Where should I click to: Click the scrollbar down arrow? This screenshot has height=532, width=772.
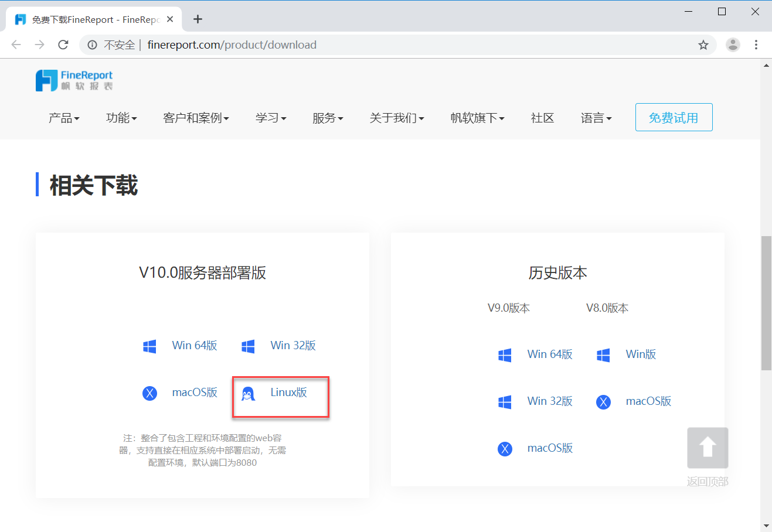coord(766,526)
